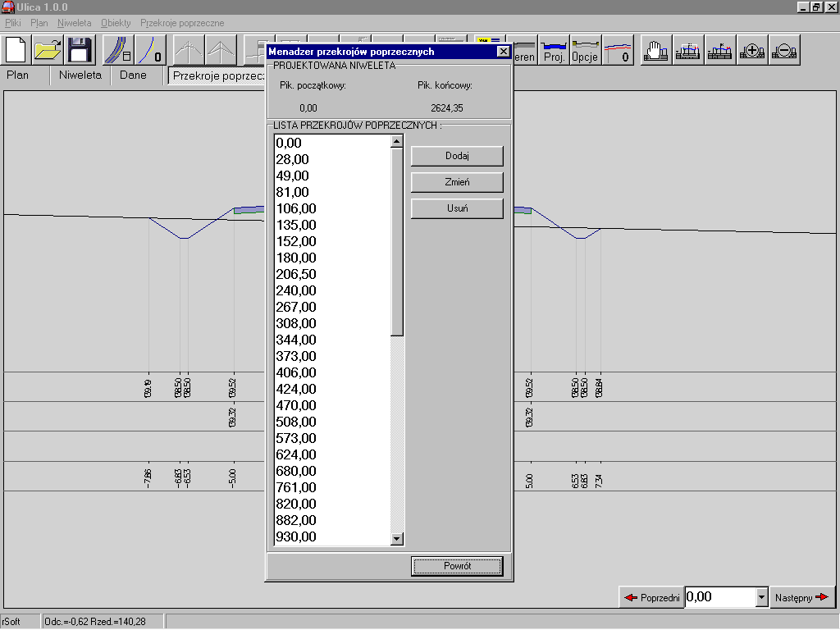The height and width of the screenshot is (630, 840).
Task: Click the zoom out magnifier icon
Action: coord(783,51)
